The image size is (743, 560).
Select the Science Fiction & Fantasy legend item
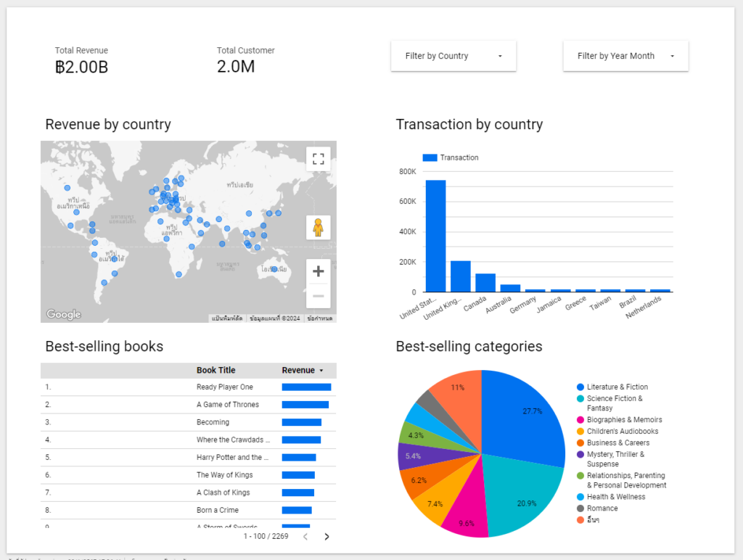point(615,399)
